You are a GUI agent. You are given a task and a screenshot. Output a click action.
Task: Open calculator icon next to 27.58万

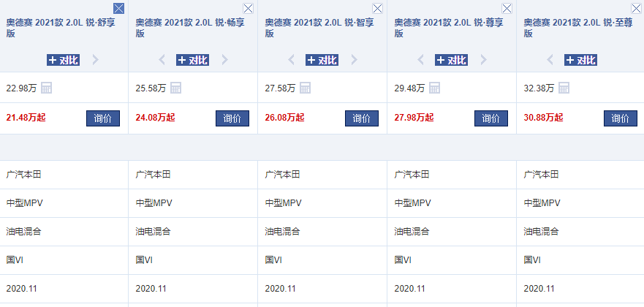click(305, 88)
